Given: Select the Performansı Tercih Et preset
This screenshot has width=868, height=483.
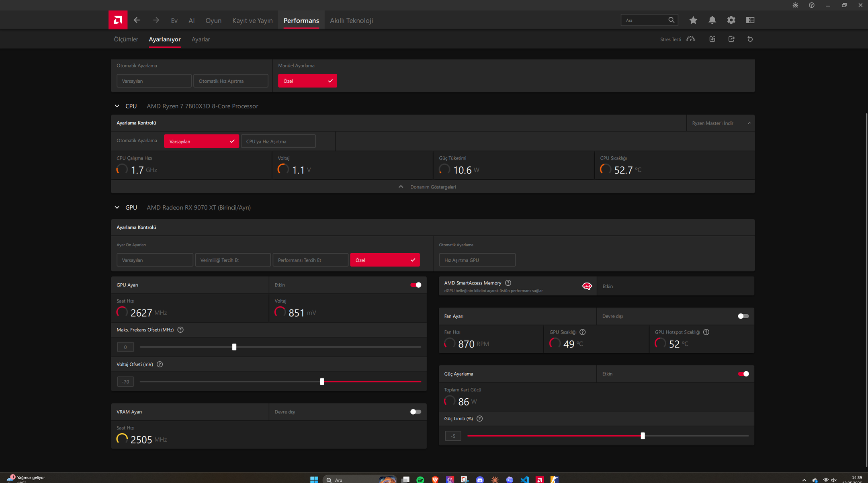Looking at the screenshot, I should tap(310, 260).
